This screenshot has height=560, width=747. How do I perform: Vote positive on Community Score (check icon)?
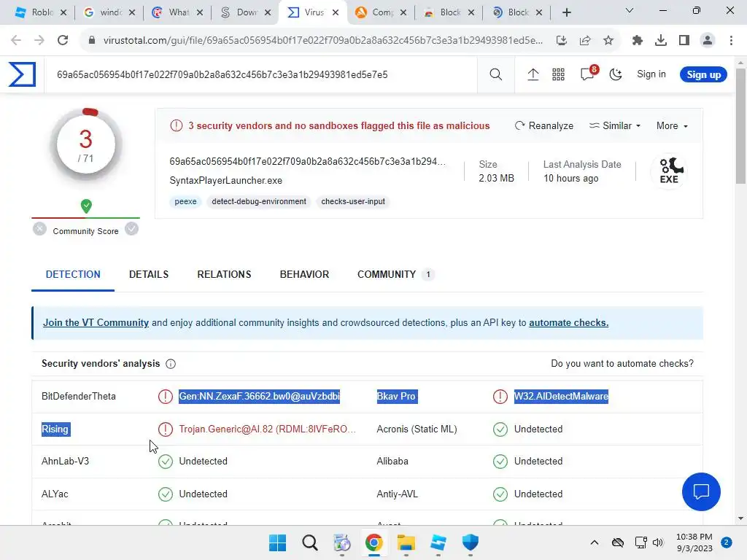[131, 229]
